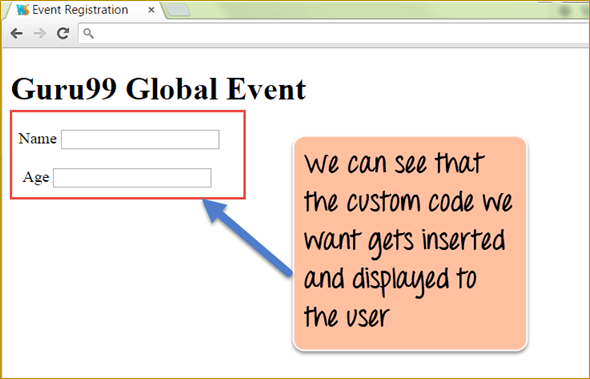The image size is (590, 379).
Task: Go back with the browser back arrow
Action: [x=17, y=33]
